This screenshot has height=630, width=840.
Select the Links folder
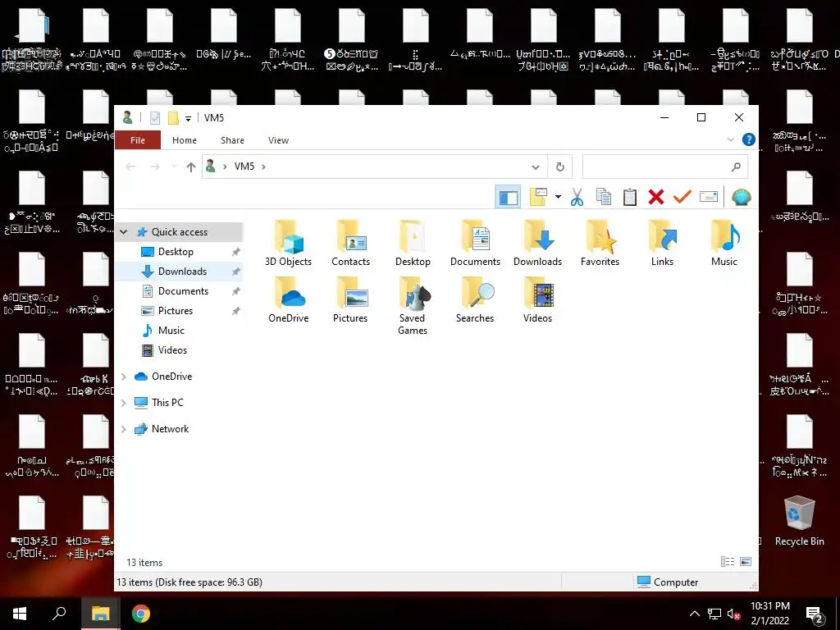662,243
